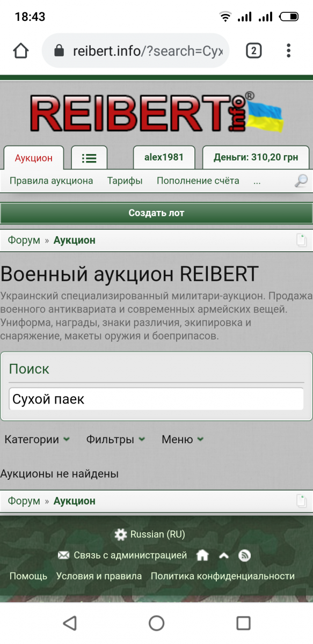Viewport: 313px width, 644px height.
Task: Expand the Меню dropdown
Action: click(183, 440)
